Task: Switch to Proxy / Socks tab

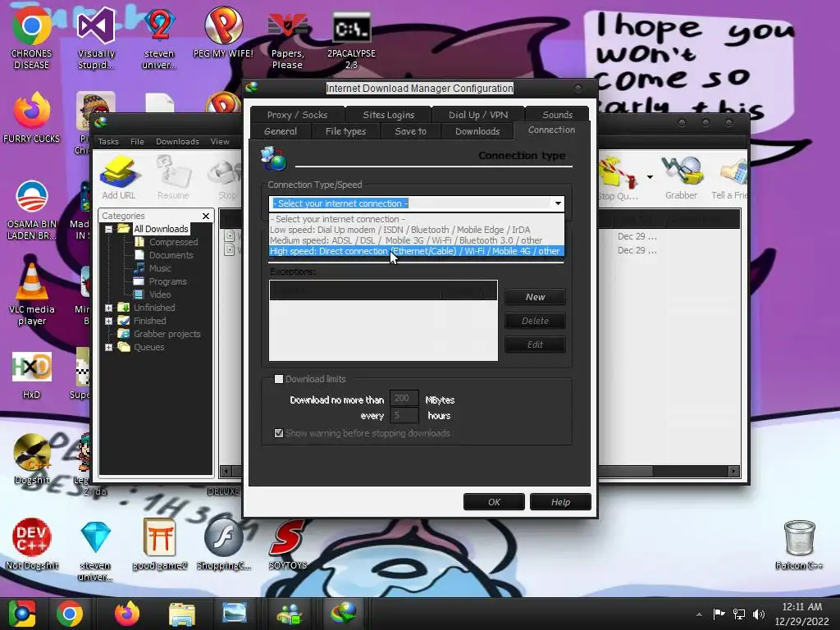Action: point(297,115)
